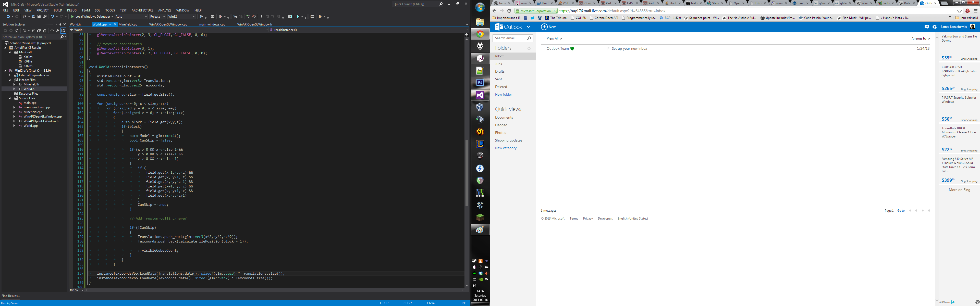Open the ARCHITECTURE menu in Visual Studio
The image size is (980, 306).
tap(142, 10)
